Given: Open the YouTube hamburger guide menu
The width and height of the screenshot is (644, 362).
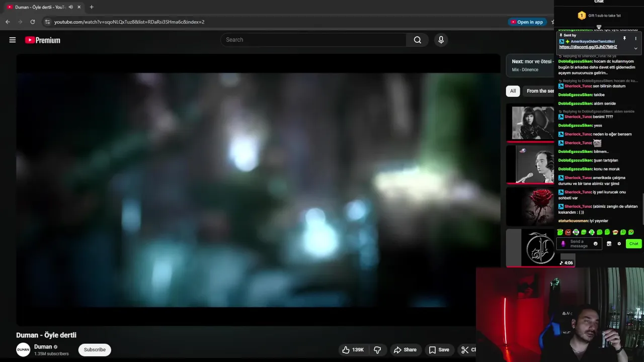Looking at the screenshot, I should coord(13,40).
